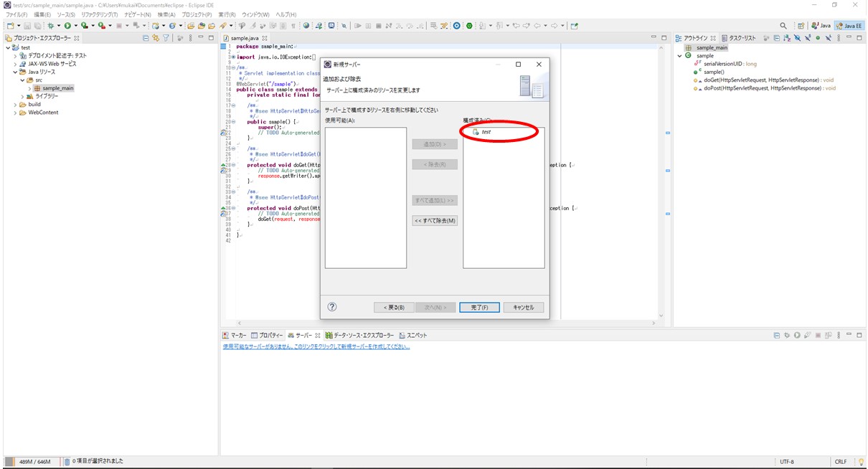This screenshot has height=469, width=868.
Task: Switch to the プロパティー tab
Action: (267, 336)
